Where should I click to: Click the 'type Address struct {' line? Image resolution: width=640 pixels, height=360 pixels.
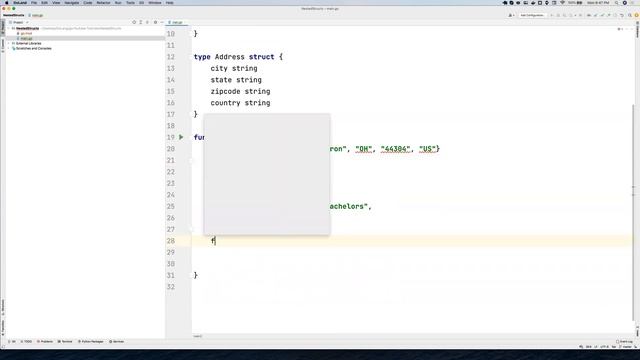pos(238,57)
